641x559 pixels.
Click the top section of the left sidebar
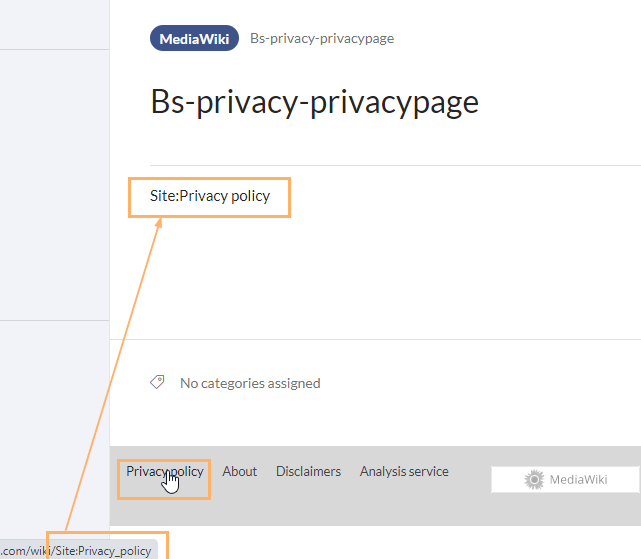point(55,25)
